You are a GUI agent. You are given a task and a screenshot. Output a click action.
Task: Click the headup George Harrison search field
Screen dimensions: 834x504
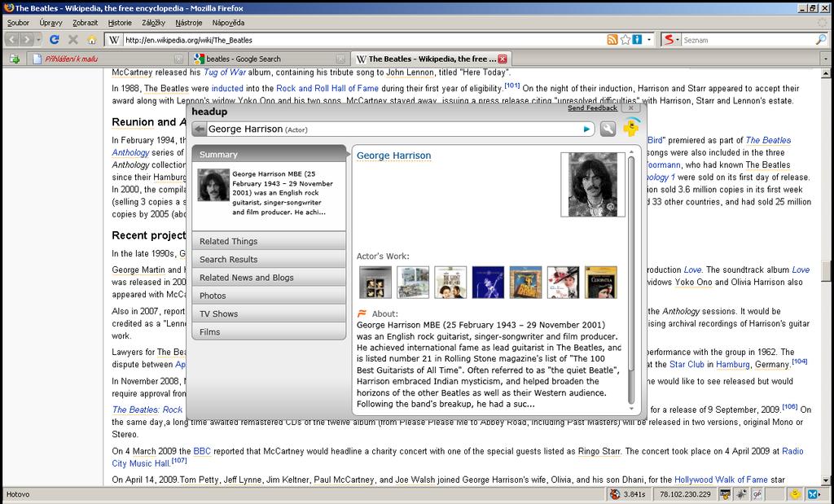393,129
